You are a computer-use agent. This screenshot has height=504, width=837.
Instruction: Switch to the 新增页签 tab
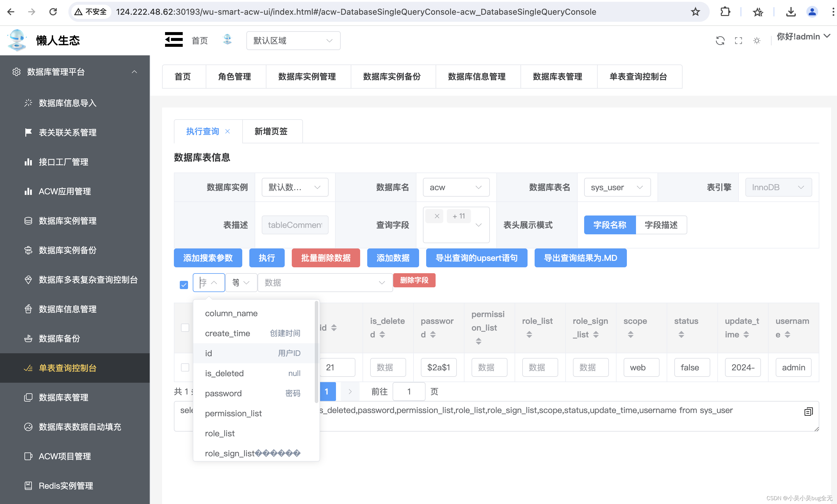point(271,131)
